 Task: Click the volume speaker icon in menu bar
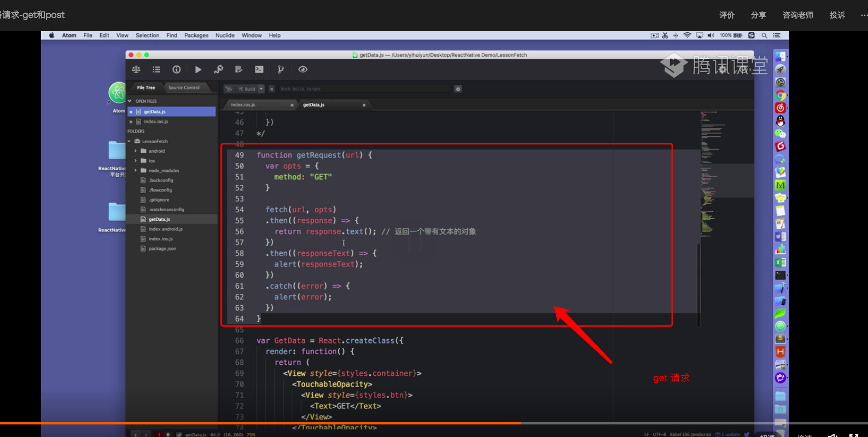click(710, 36)
